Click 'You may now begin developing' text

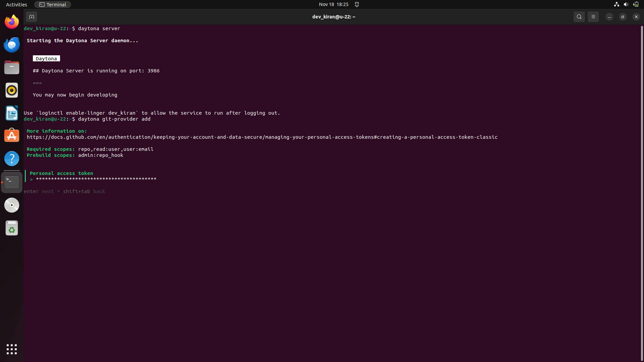point(75,95)
